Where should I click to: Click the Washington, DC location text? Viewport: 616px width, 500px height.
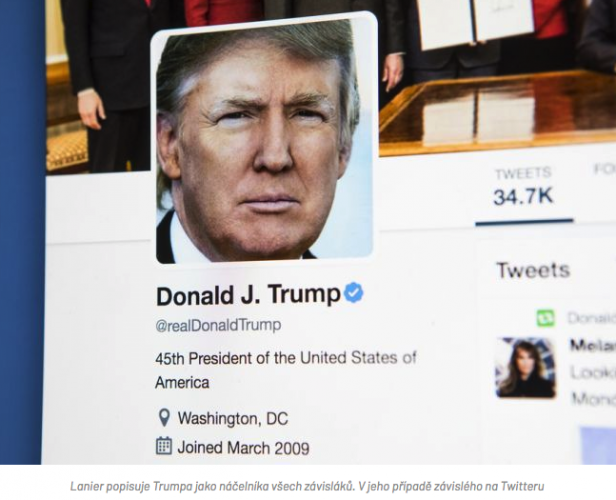click(233, 419)
